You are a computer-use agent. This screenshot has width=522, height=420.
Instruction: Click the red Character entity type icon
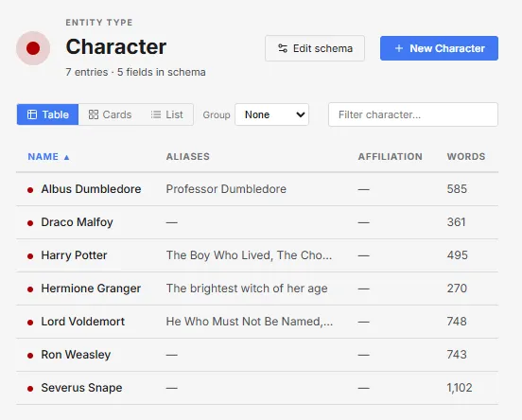[33, 48]
